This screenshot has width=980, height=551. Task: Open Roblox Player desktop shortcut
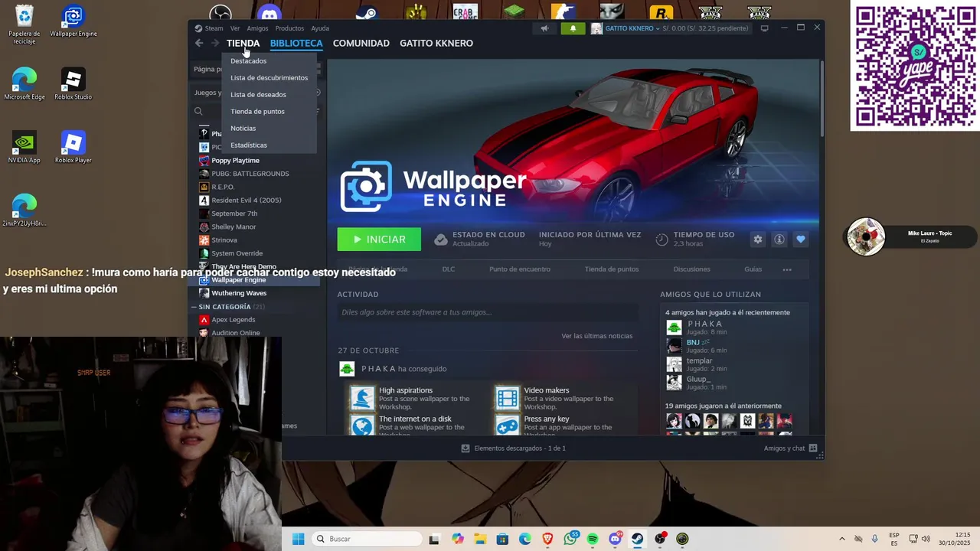[x=73, y=148]
